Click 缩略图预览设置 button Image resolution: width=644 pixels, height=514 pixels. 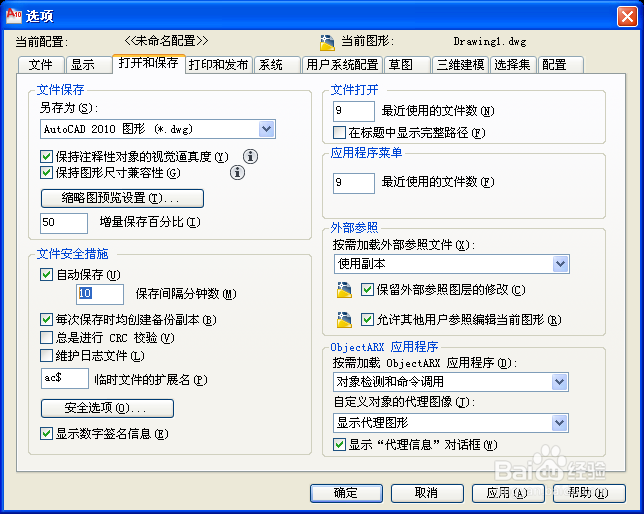click(x=122, y=198)
